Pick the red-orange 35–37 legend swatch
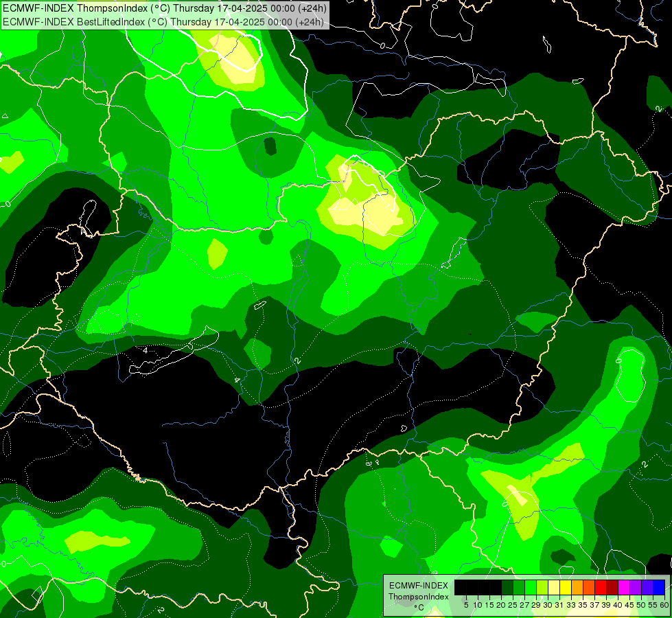Viewport: 672px width, 618px height. pyautogui.click(x=589, y=587)
